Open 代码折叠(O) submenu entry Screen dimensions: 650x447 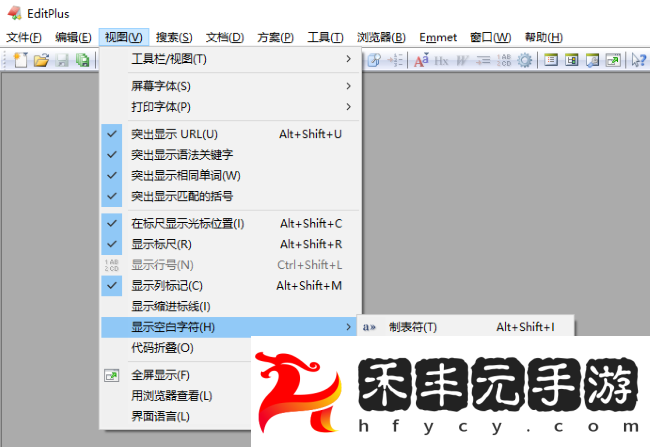click(x=176, y=348)
